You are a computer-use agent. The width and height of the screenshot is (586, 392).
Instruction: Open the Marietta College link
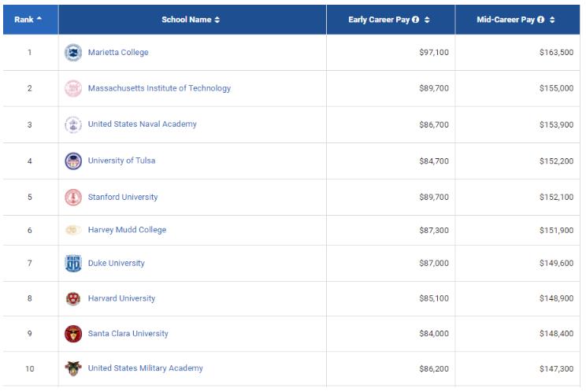(x=118, y=52)
